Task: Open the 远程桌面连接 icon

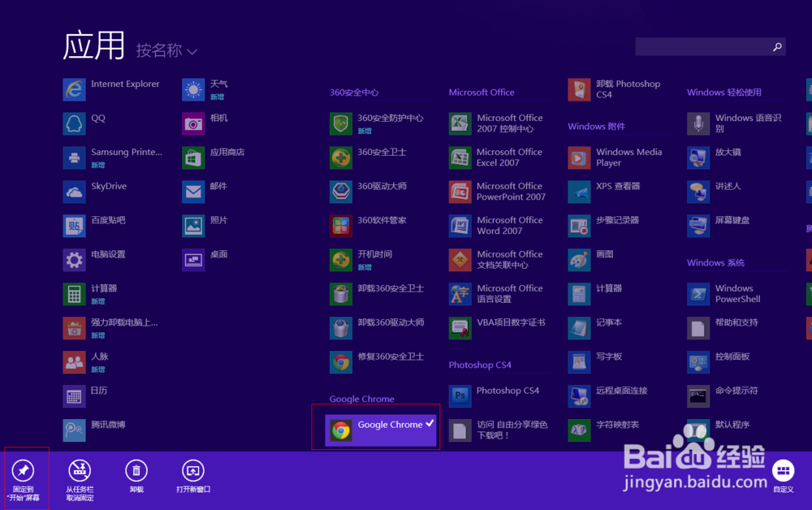Action: [x=579, y=396]
